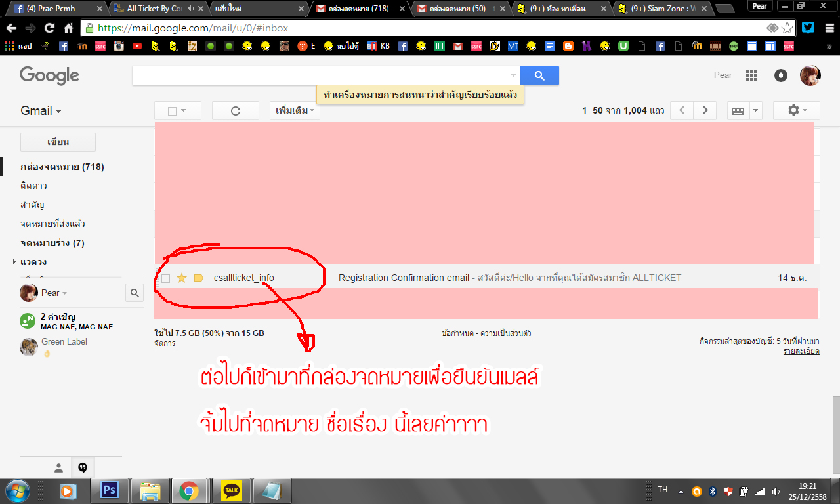Viewport: 840px width, 504px height.
Task: Toggle the importance marker on csallticket_info email
Action: (198, 278)
